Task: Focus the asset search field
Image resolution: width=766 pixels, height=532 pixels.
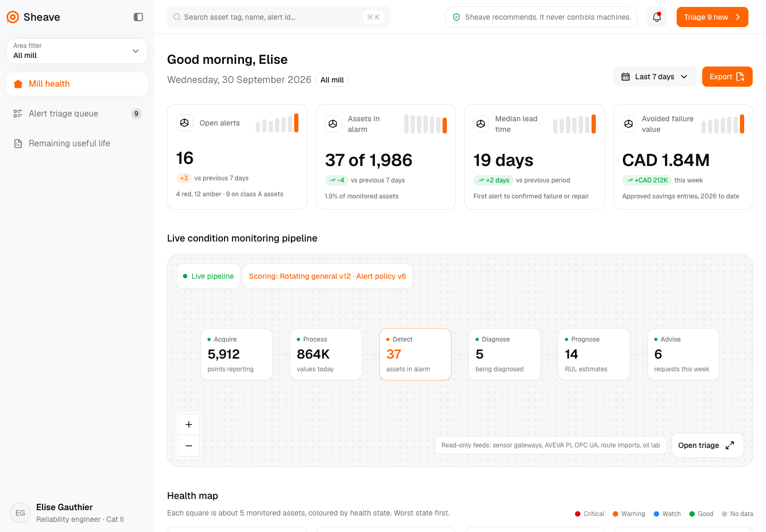Action: coord(279,17)
